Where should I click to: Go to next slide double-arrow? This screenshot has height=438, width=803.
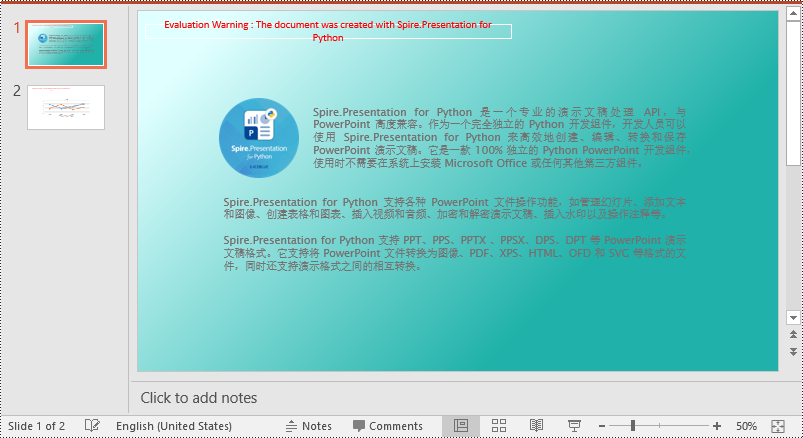pos(793,352)
